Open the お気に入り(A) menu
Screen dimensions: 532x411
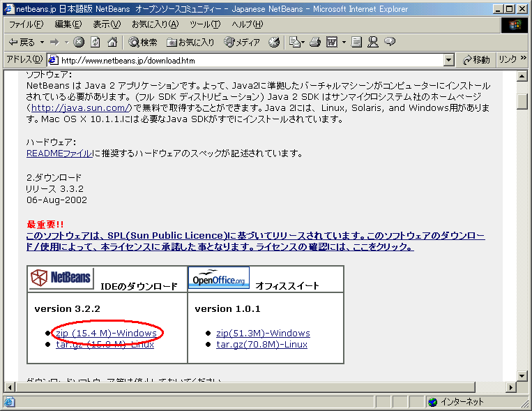click(x=155, y=24)
